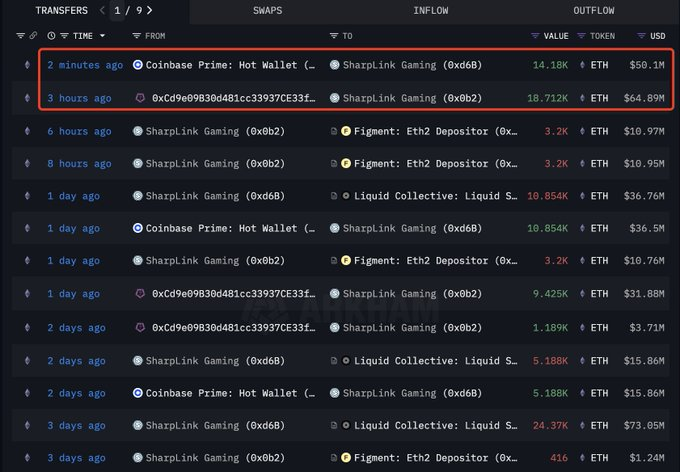The image size is (680, 472).
Task: Click the pink address icon in $31.88M row
Action: tap(140, 294)
